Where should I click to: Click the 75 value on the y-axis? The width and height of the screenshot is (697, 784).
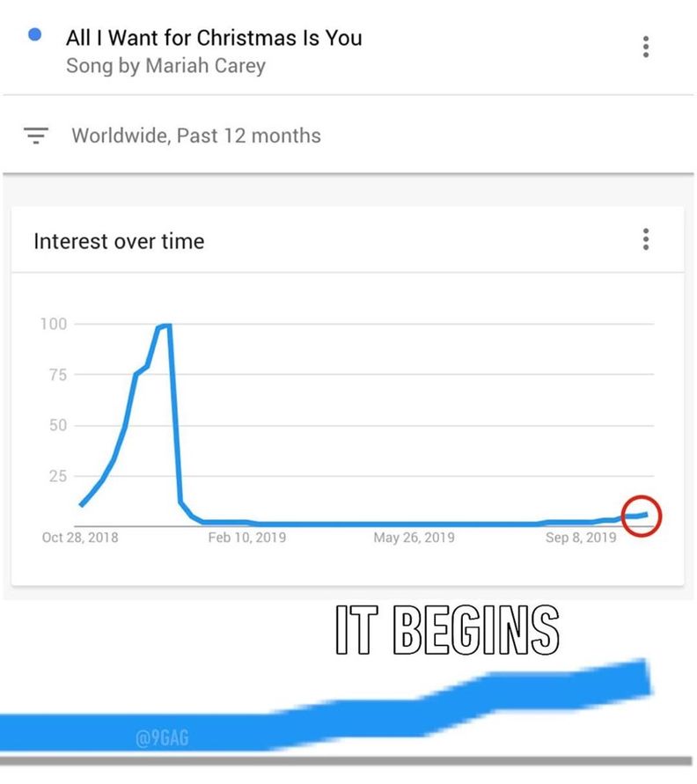tap(58, 375)
